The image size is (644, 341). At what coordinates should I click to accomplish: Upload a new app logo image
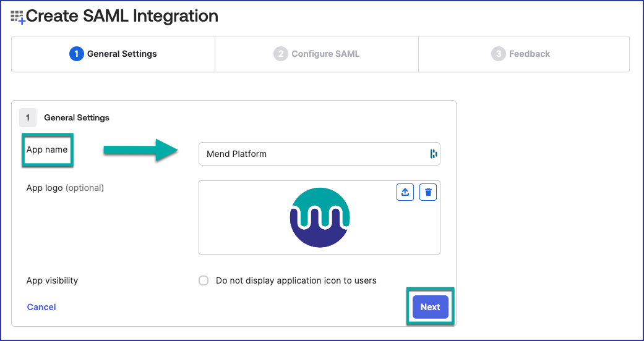[405, 192]
